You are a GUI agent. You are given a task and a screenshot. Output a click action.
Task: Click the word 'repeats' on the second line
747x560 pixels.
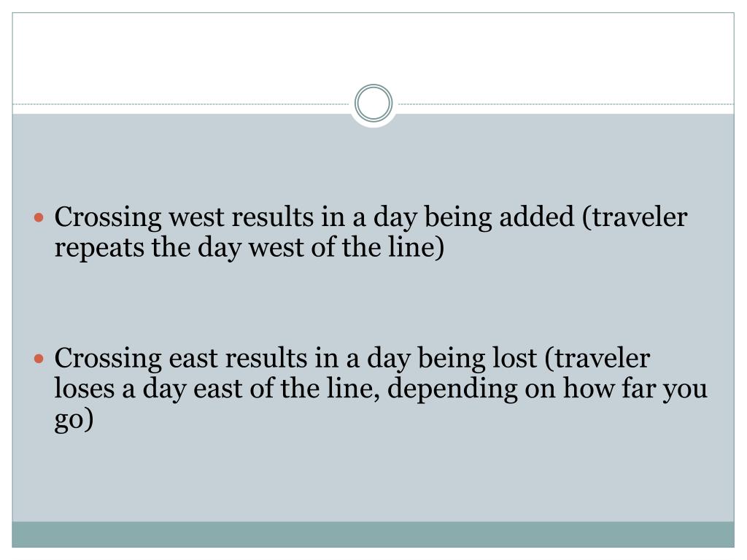[99, 249]
